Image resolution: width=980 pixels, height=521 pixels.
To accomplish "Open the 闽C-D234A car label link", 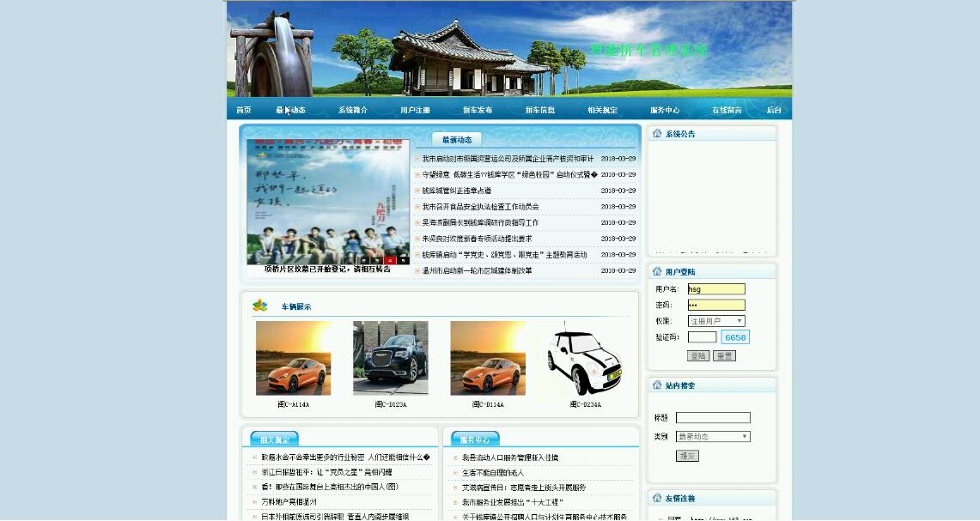I will [586, 405].
